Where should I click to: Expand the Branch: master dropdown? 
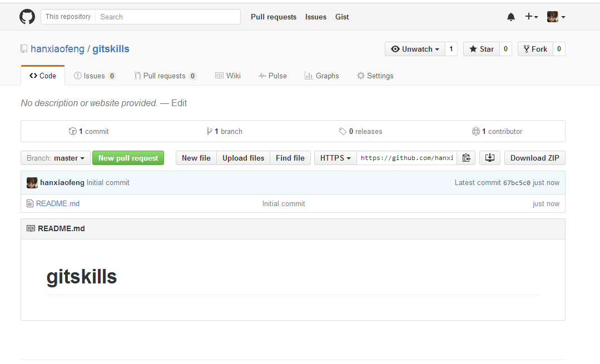tap(56, 158)
